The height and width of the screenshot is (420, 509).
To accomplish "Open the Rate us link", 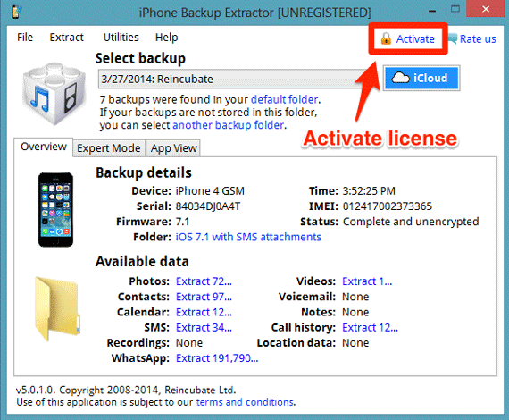I will click(478, 39).
